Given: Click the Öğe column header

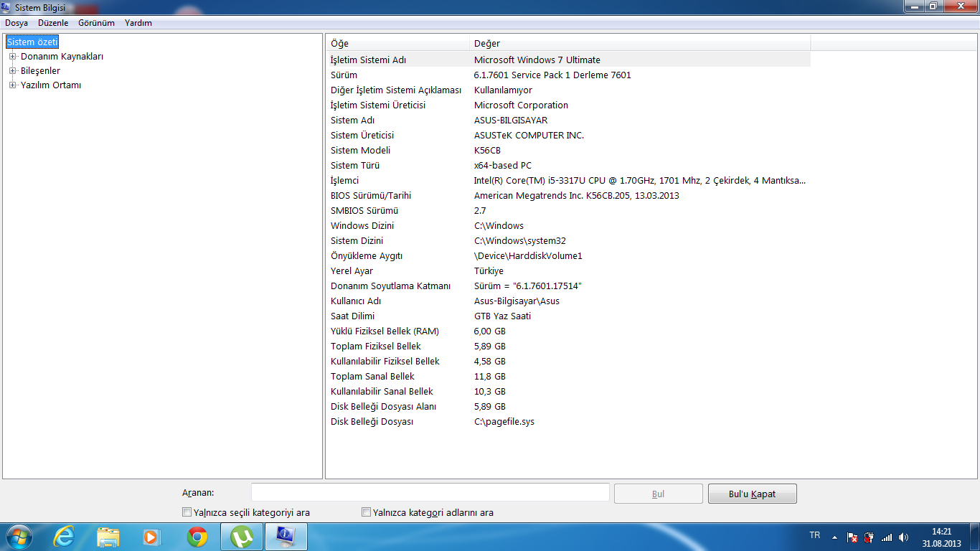Looking at the screenshot, I should point(398,43).
